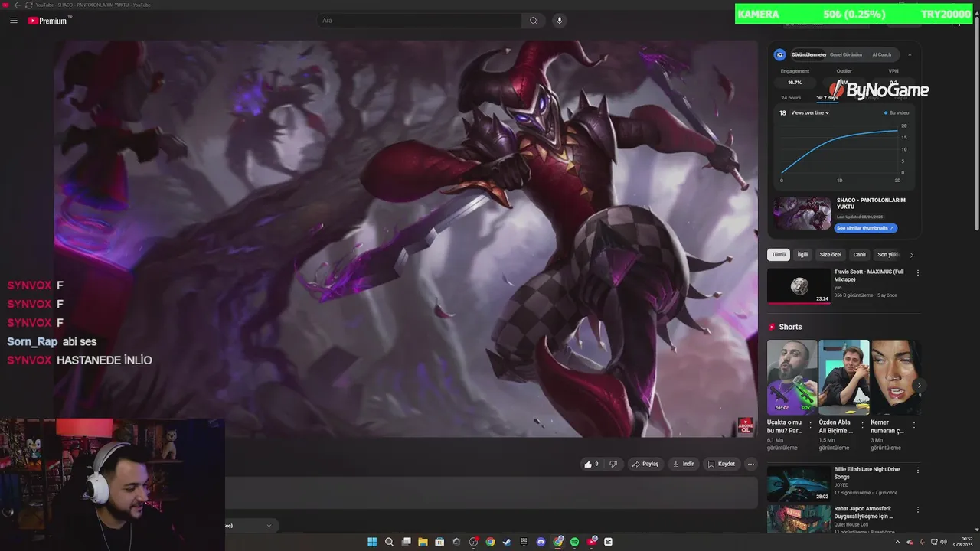Share the video using Paylaş
The image size is (980, 551).
tap(645, 464)
